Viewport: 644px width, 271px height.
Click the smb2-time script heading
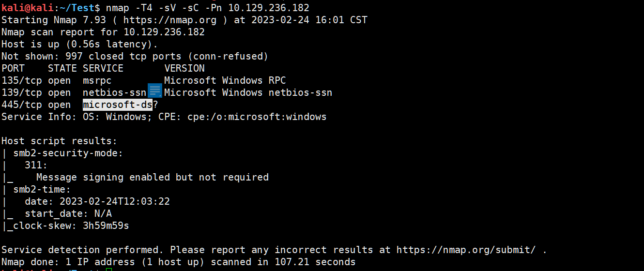tap(42, 190)
